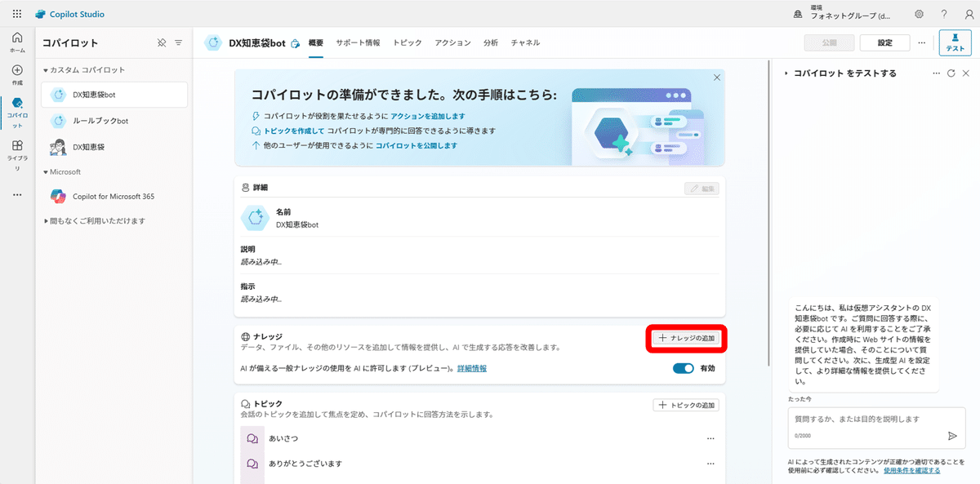The height and width of the screenshot is (484, 980).
Task: Toggle general knowledge AI switch (有効)
Action: pyautogui.click(x=684, y=368)
